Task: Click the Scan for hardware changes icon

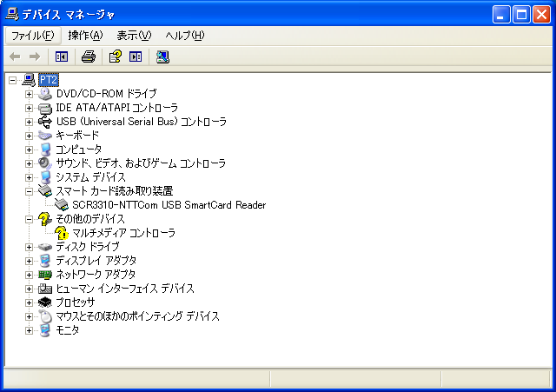Action: (162, 56)
